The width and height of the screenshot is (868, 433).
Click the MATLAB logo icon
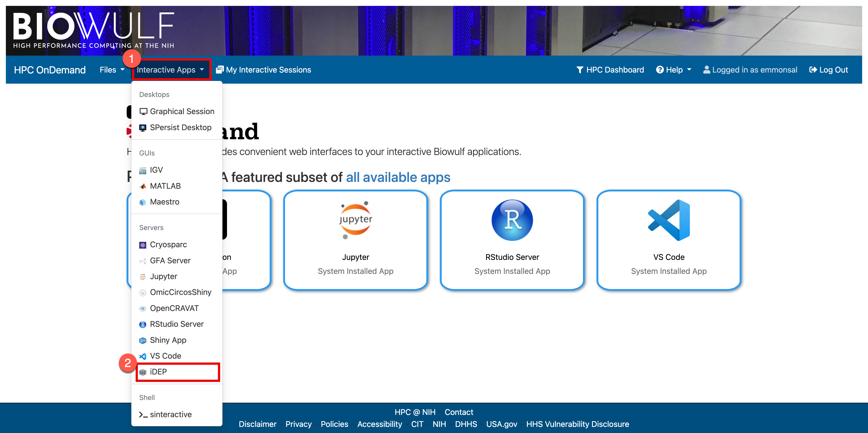(143, 186)
